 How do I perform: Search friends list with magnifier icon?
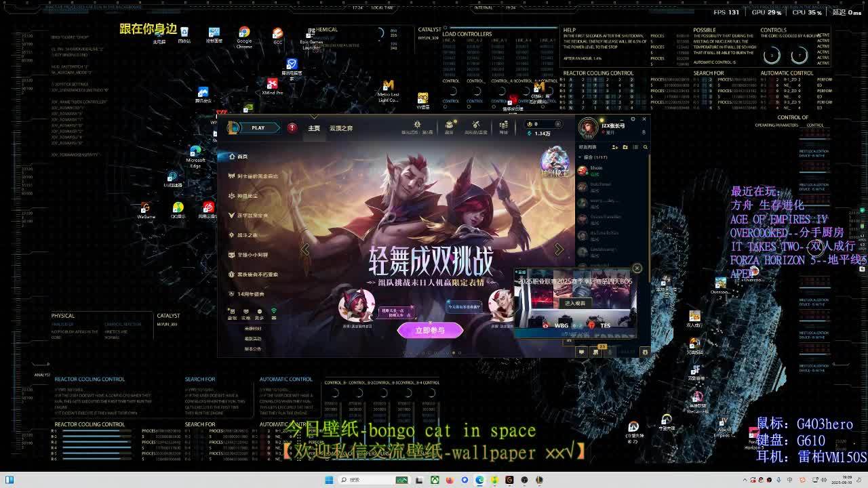click(x=645, y=147)
